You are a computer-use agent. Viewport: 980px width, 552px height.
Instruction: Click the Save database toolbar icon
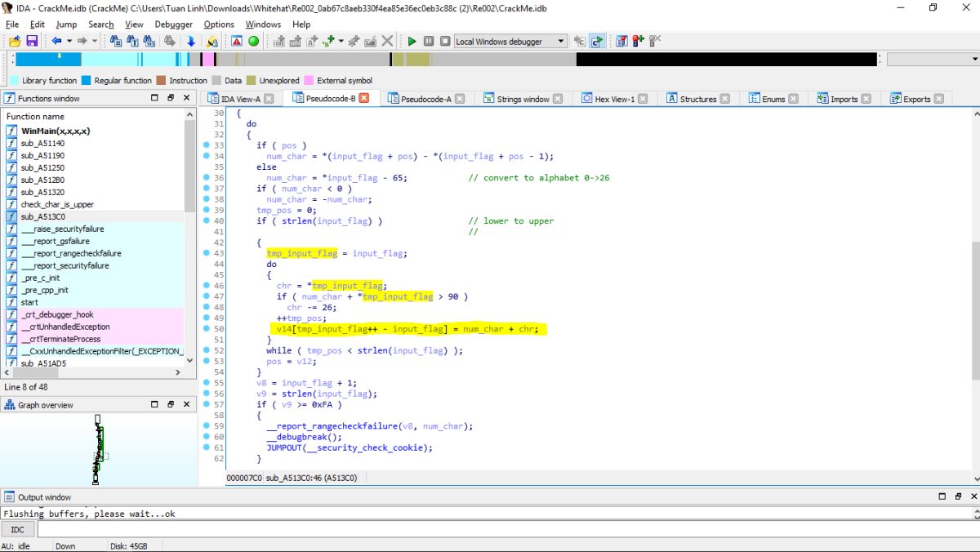point(32,41)
